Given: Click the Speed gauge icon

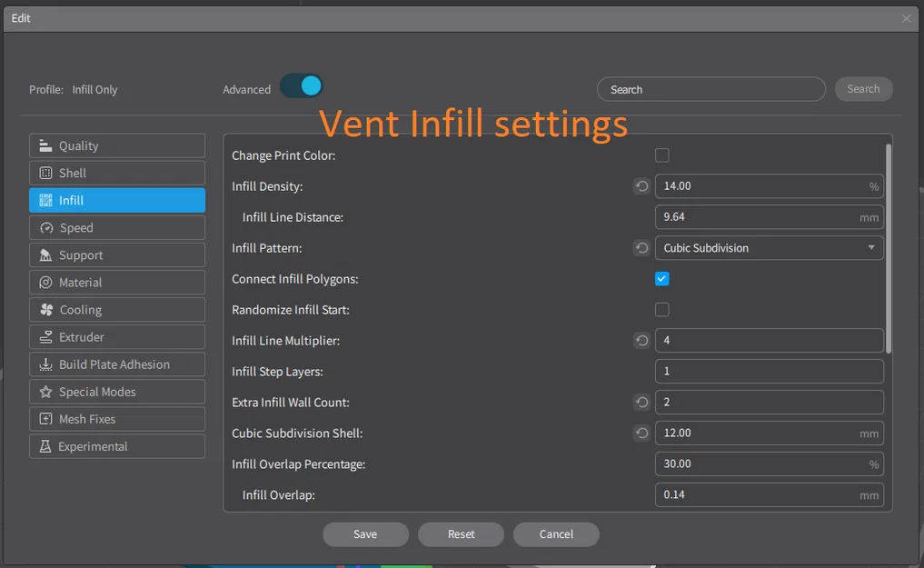Looking at the screenshot, I should click(x=46, y=227).
